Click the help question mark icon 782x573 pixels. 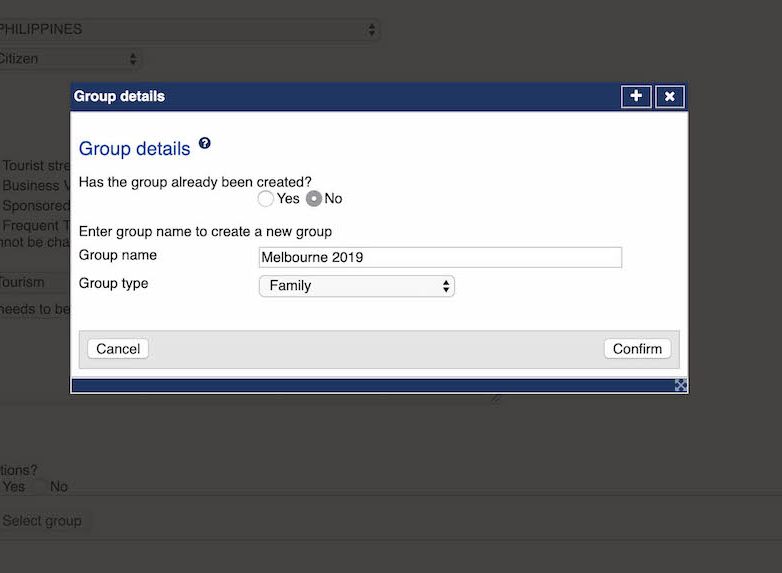coord(205,144)
